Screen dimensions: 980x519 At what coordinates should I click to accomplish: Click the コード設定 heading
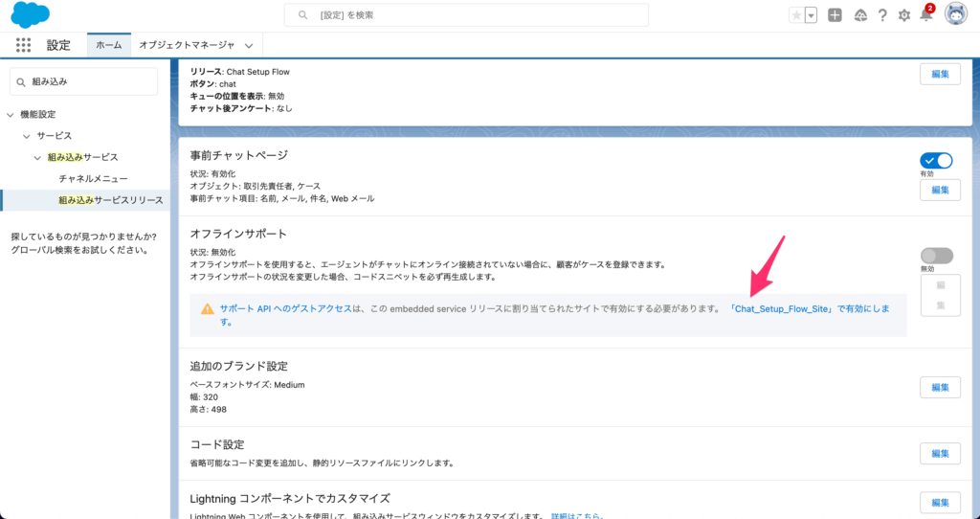[x=217, y=444]
